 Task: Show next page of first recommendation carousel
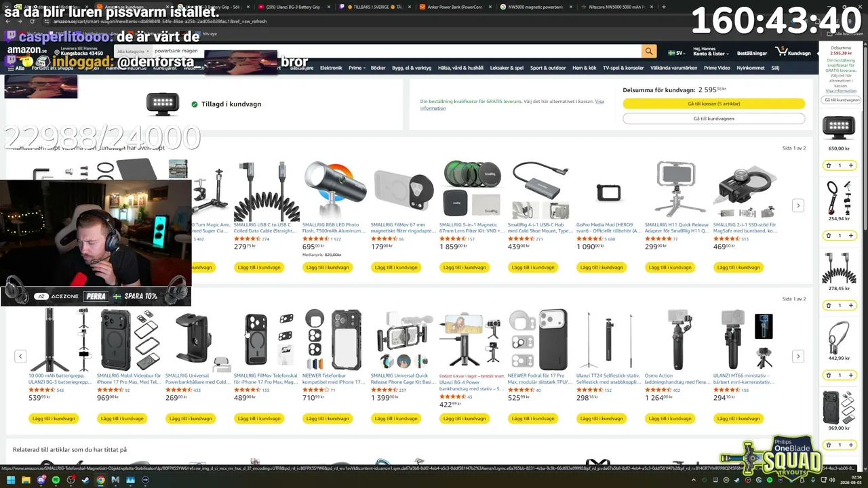point(798,205)
